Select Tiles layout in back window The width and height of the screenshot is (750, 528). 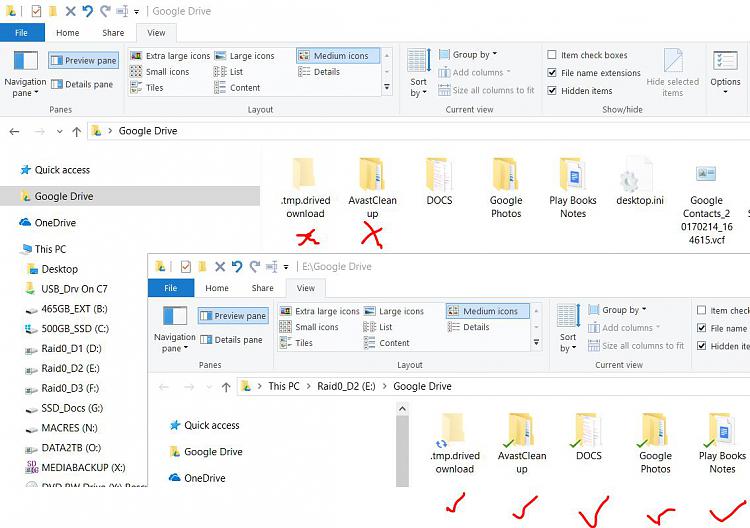[x=147, y=88]
